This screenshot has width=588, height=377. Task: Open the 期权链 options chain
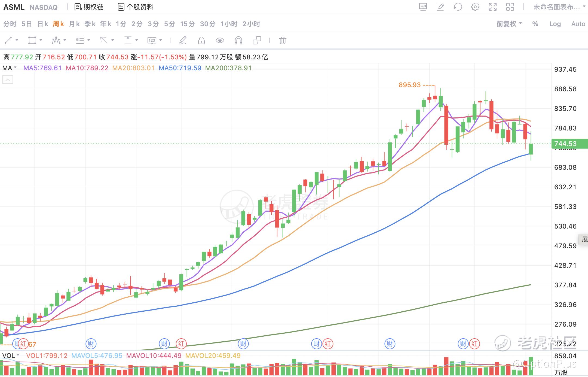point(89,7)
